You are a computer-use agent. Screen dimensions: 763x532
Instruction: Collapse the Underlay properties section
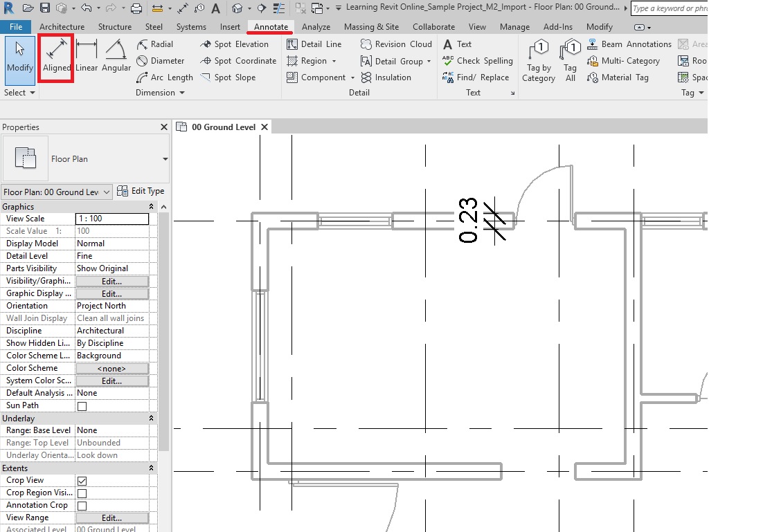[x=151, y=419]
